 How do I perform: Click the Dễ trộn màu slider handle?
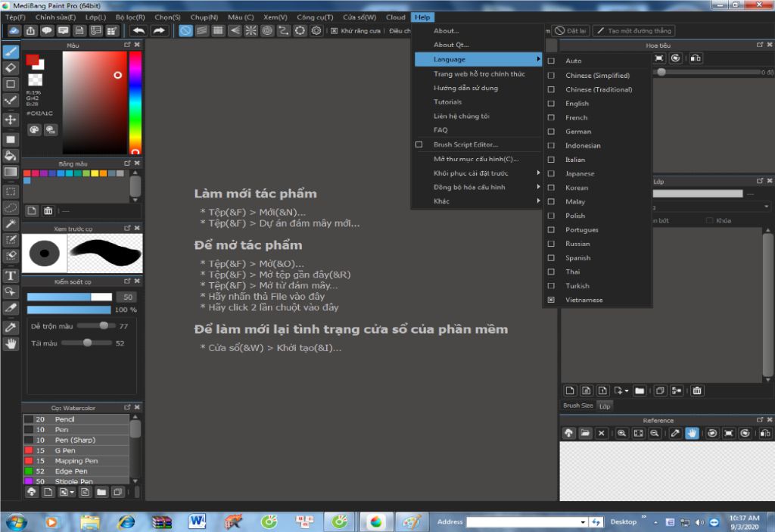point(104,325)
